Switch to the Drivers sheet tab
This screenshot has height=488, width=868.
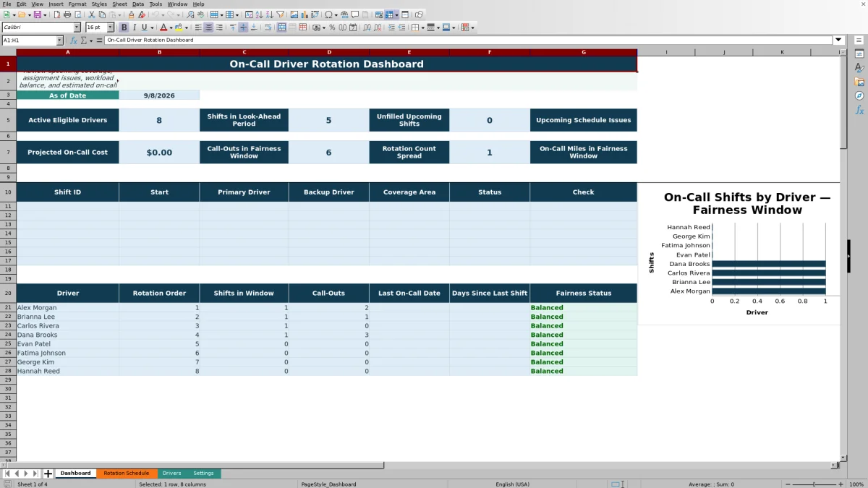click(171, 474)
